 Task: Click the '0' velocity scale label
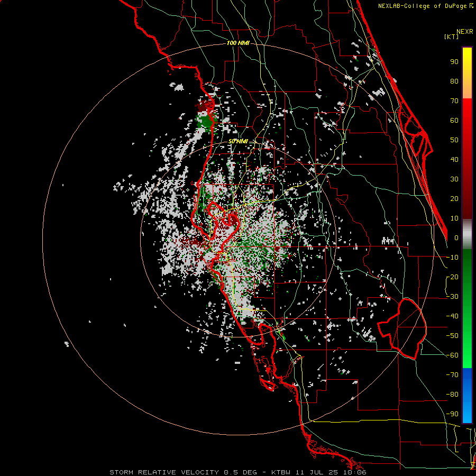point(456,237)
